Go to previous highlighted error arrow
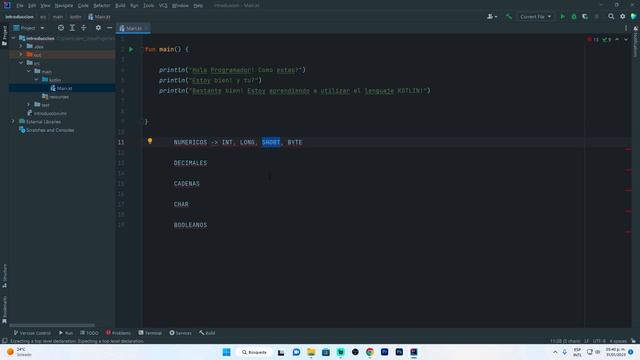Screen dimensions: 640x360 (617, 40)
